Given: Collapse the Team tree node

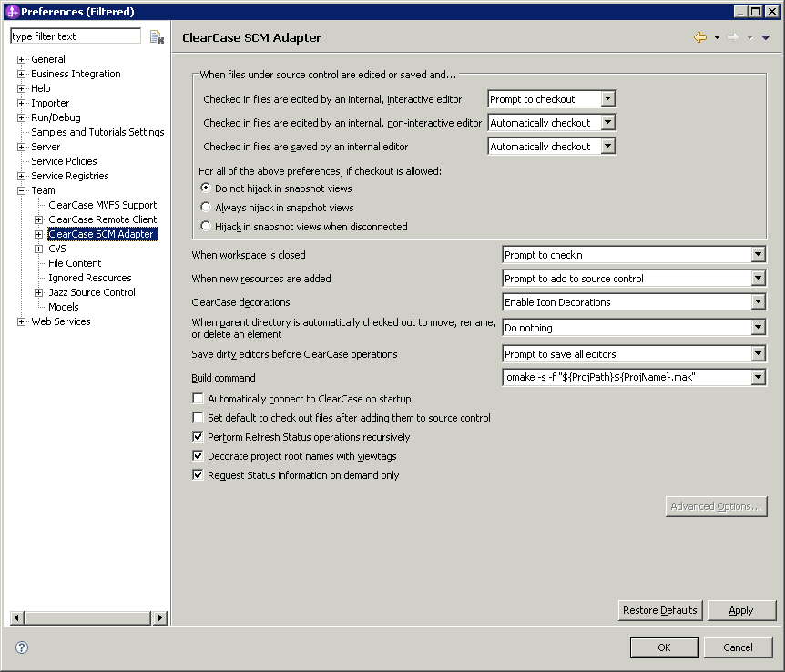Looking at the screenshot, I should [22, 190].
